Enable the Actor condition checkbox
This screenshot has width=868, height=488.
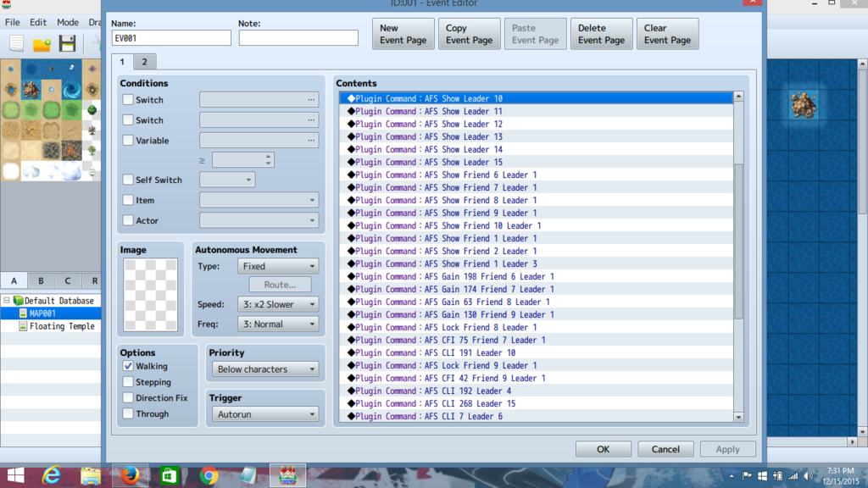pos(128,220)
